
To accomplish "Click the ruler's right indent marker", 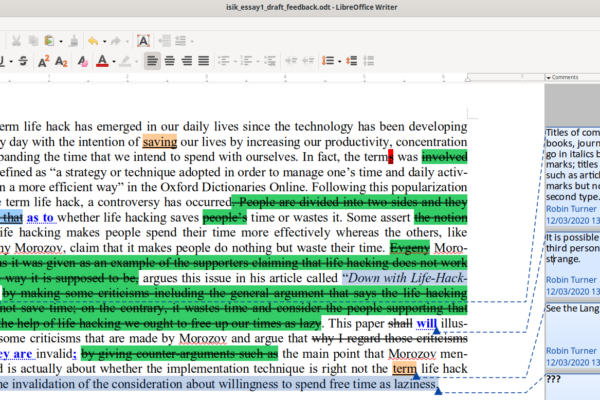I will pyautogui.click(x=468, y=79).
